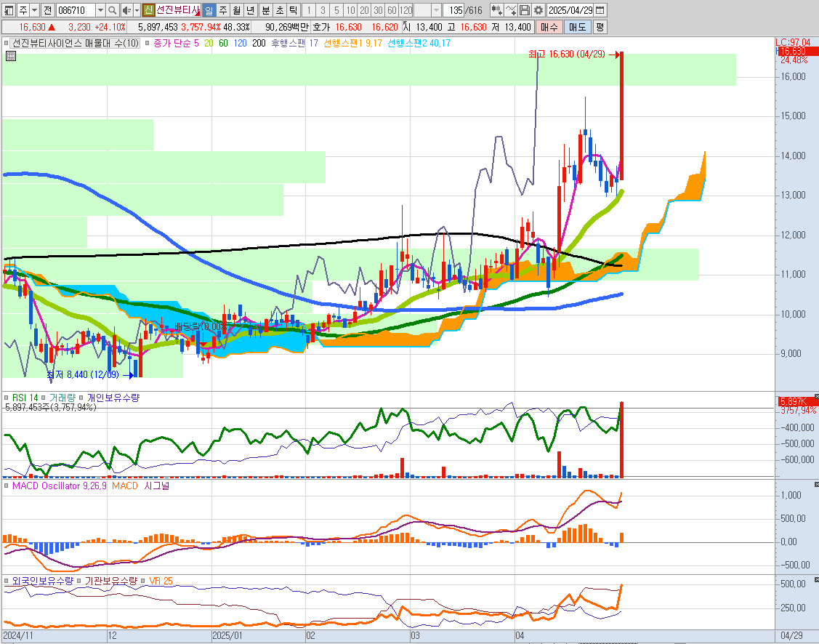Select interval preset 3
The height and width of the screenshot is (644, 819).
click(x=323, y=10)
